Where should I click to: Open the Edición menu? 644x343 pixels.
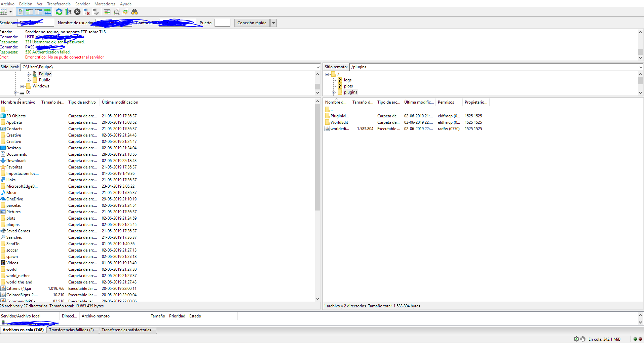click(x=26, y=4)
